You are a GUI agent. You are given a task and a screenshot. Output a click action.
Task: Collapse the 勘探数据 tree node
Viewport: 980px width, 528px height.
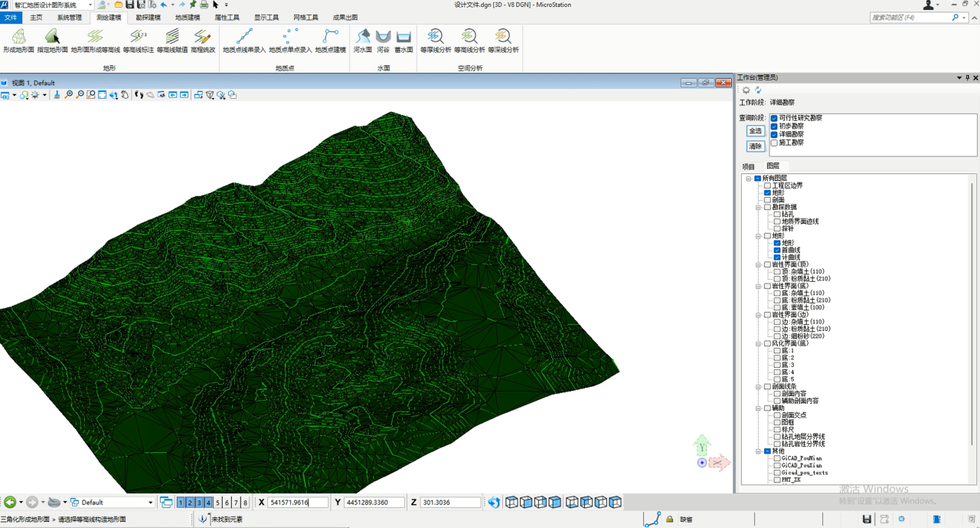[x=758, y=207]
